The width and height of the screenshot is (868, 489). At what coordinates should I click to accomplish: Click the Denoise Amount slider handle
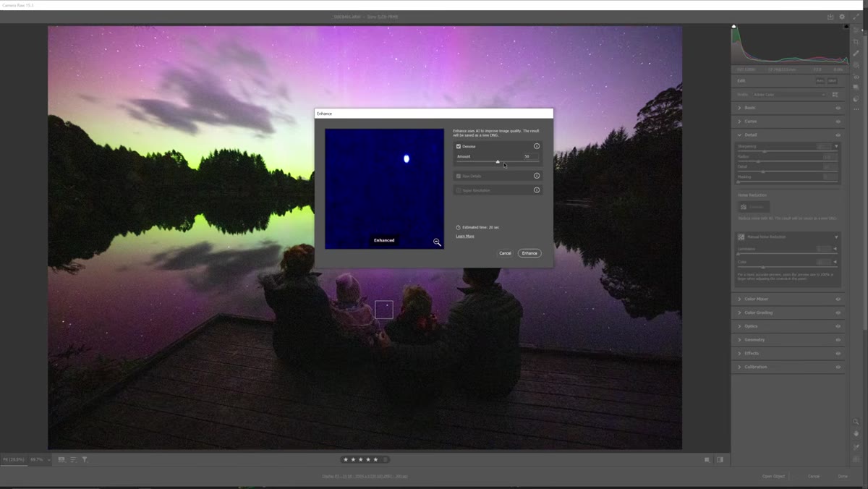click(498, 161)
